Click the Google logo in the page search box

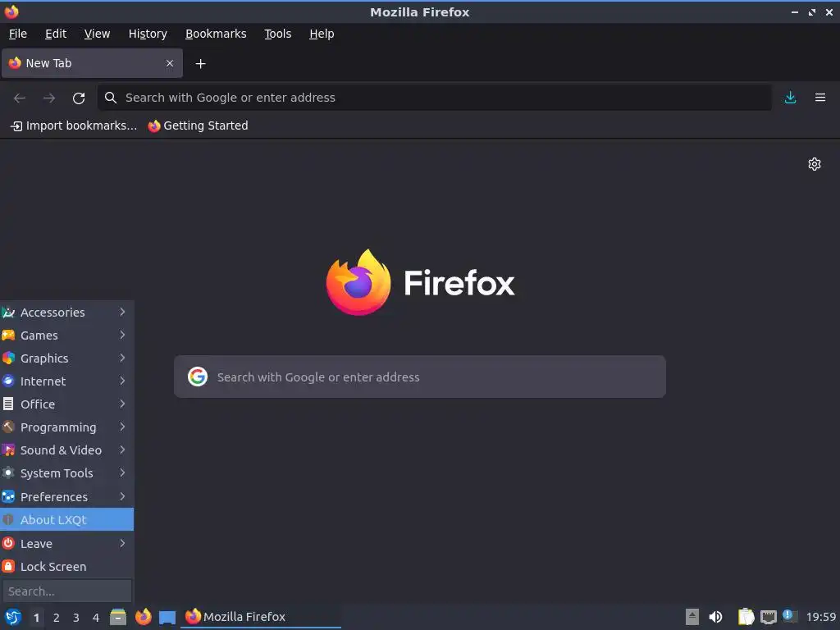coord(198,377)
